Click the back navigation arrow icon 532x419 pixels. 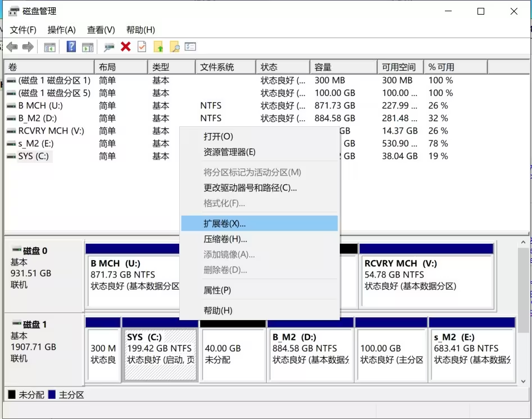[x=11, y=47]
